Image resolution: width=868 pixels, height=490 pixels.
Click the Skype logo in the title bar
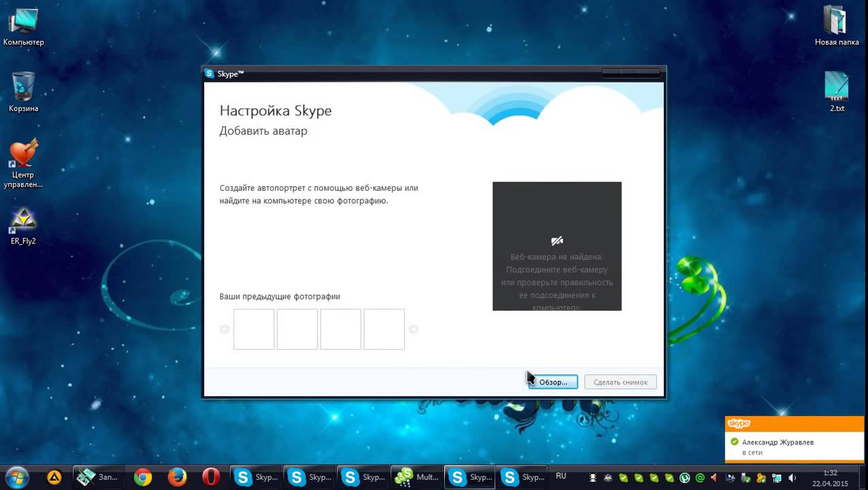click(210, 73)
